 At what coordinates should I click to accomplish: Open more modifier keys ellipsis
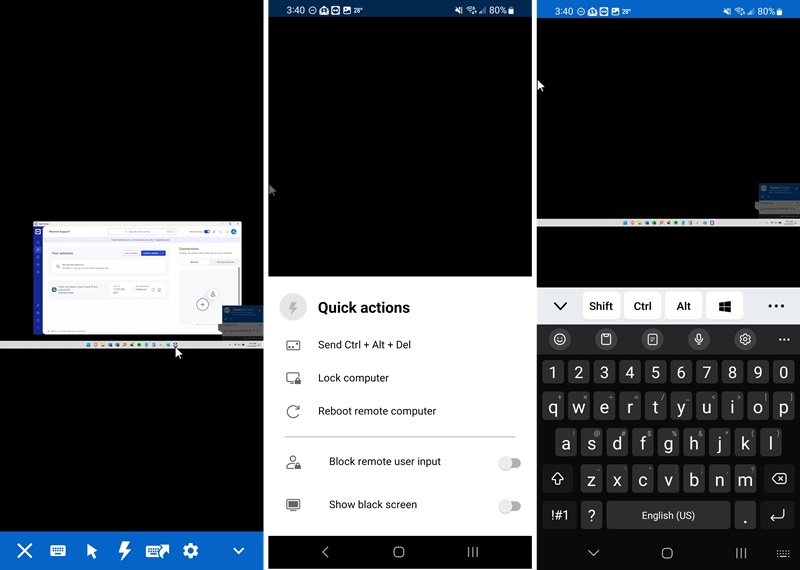coord(776,306)
